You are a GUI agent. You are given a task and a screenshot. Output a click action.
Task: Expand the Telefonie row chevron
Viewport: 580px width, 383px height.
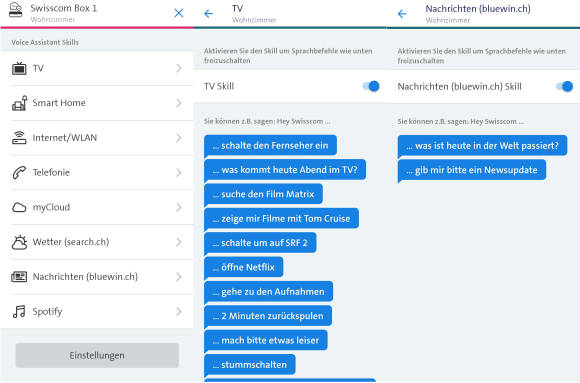(x=179, y=172)
